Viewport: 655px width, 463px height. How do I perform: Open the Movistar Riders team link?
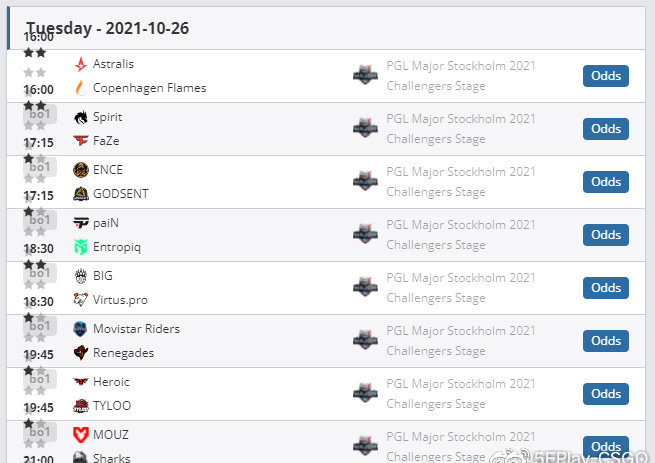pyautogui.click(x=136, y=329)
